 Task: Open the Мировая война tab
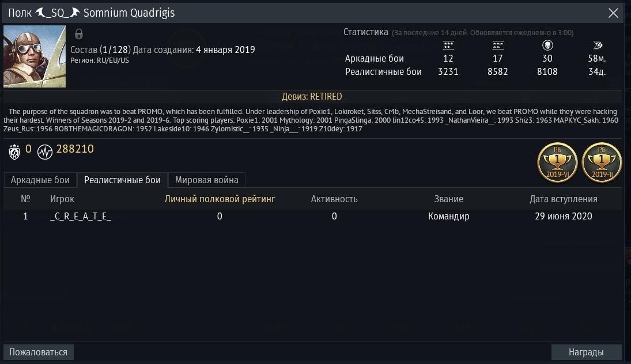[x=207, y=180]
